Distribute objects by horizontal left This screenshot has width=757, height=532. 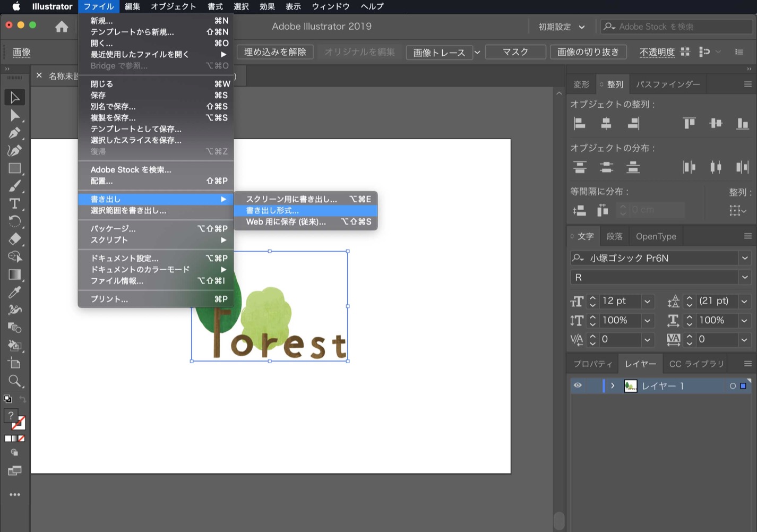tap(689, 167)
